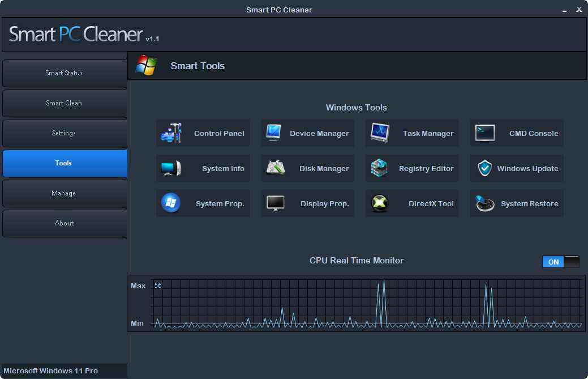Open System Prop. via its label
The image size is (588, 379).
tap(220, 204)
